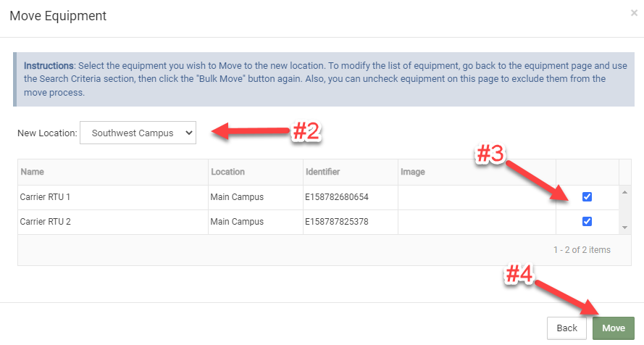Open the New Location dropdown
Viewport: 644px width, 345px height.
138,133
